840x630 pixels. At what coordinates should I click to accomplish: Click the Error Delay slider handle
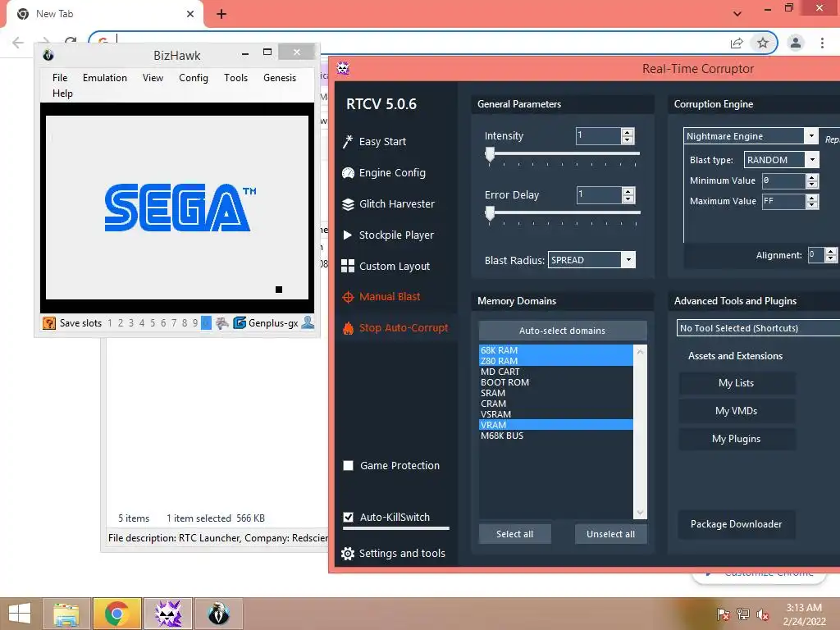(x=490, y=214)
